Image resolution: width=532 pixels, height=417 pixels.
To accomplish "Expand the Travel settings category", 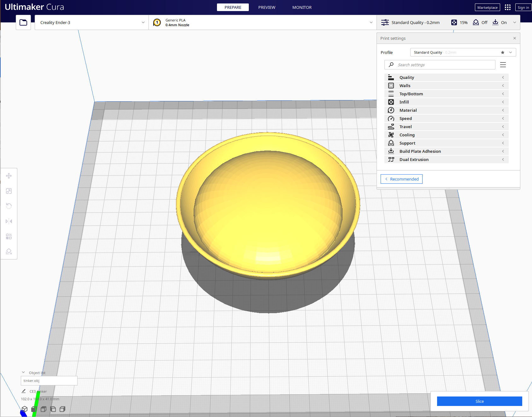I will [447, 127].
